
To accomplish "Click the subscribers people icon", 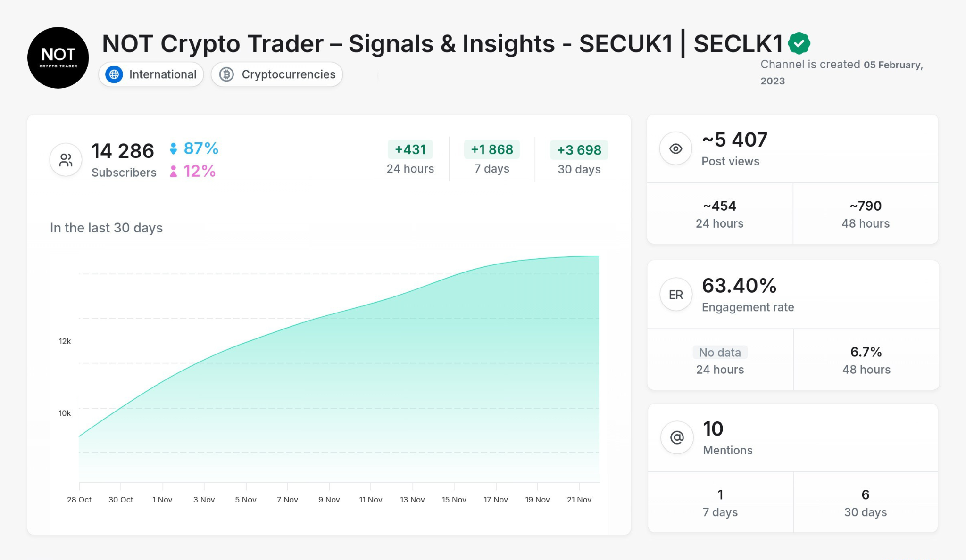I will [66, 159].
